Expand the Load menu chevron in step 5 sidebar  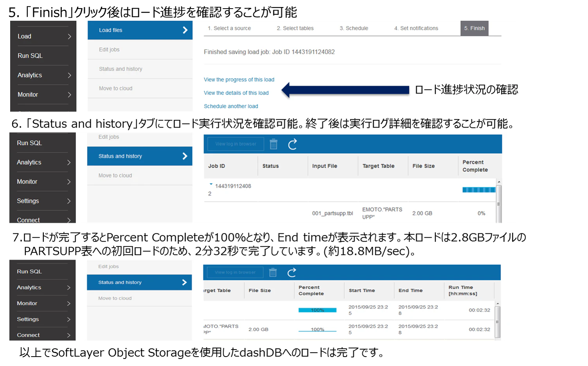[69, 36]
